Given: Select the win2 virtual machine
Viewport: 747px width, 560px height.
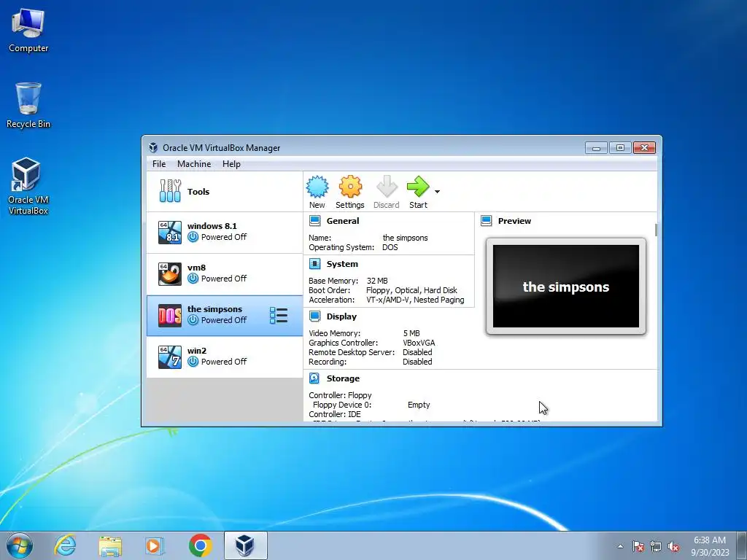Looking at the screenshot, I should pyautogui.click(x=225, y=357).
